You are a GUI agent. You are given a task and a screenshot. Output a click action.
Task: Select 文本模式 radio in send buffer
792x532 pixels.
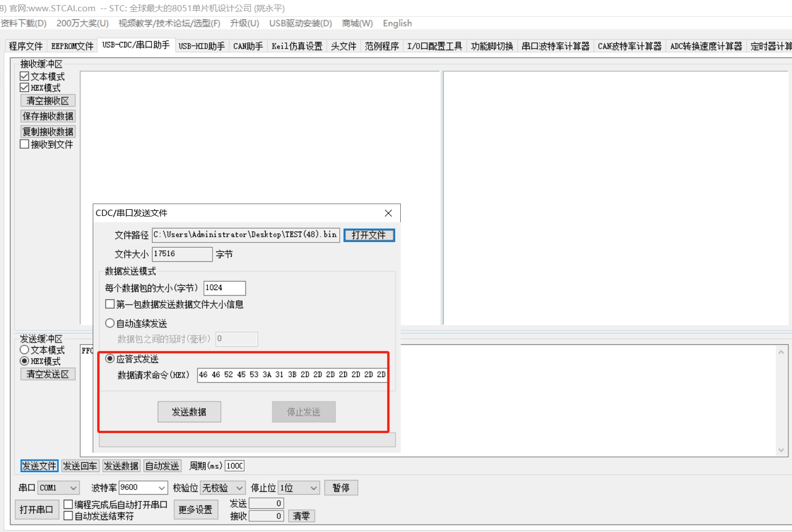click(24, 350)
